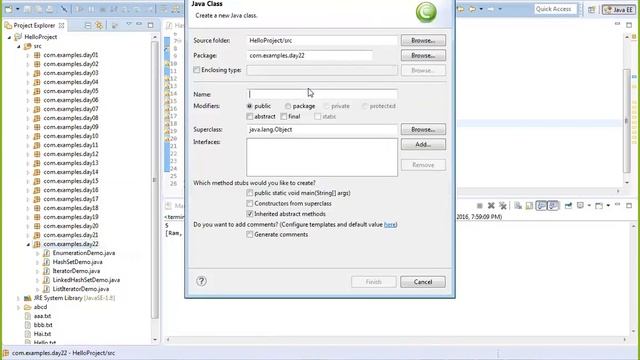Toggle Scroll Lock in Console toolbar
This screenshot has height=360, width=640.
pyautogui.click(x=529, y=206)
